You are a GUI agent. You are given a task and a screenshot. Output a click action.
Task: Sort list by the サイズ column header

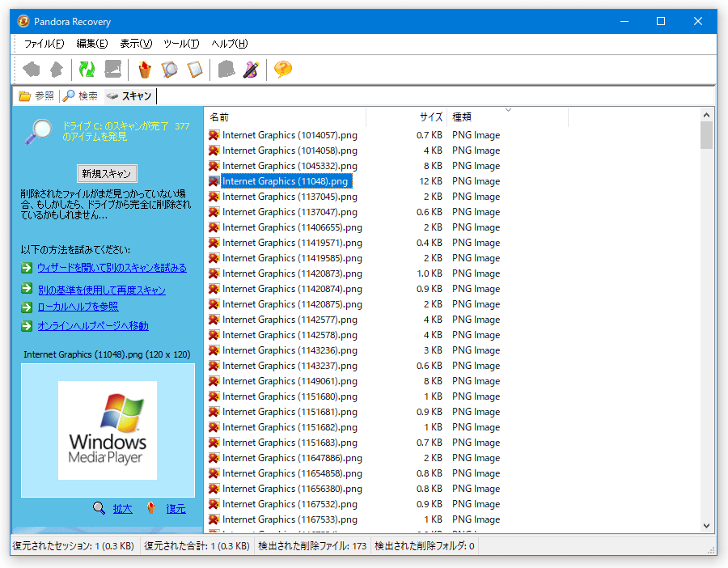click(x=407, y=117)
